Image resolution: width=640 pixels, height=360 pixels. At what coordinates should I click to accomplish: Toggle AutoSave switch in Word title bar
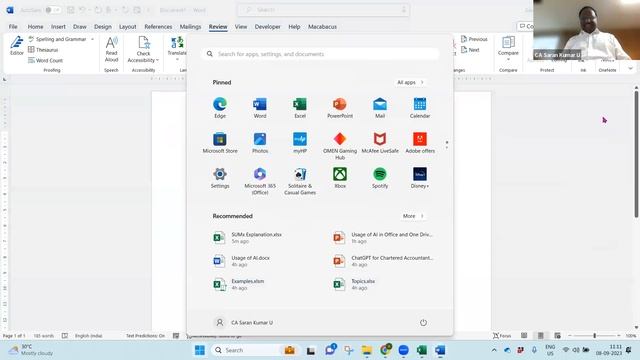(53, 10)
